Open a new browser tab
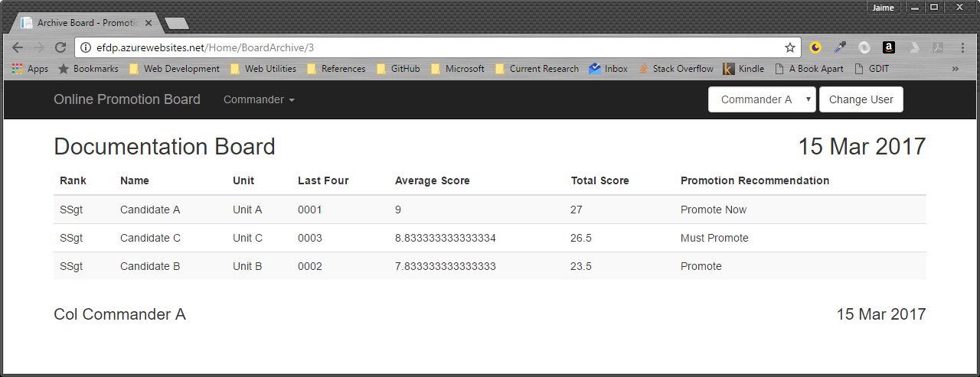This screenshot has width=980, height=377. pyautogui.click(x=177, y=24)
